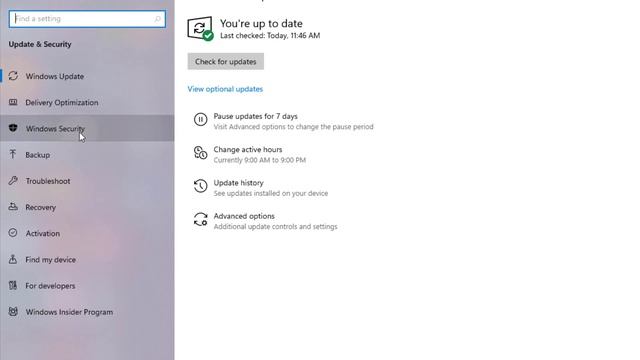Click the Delivery Optimization icon

click(x=13, y=102)
